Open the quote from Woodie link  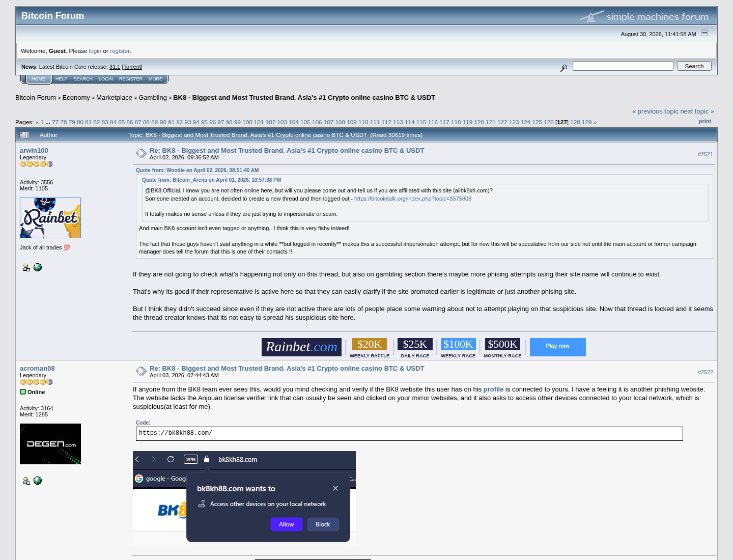(197, 171)
